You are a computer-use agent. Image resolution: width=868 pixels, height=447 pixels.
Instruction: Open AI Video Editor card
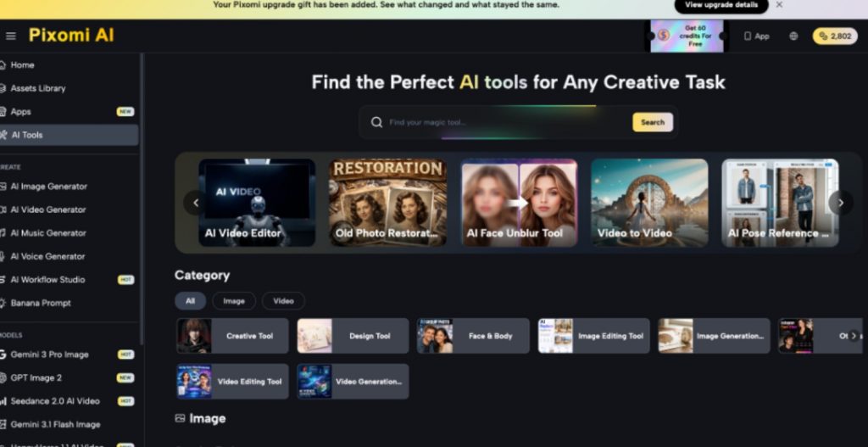(x=258, y=203)
